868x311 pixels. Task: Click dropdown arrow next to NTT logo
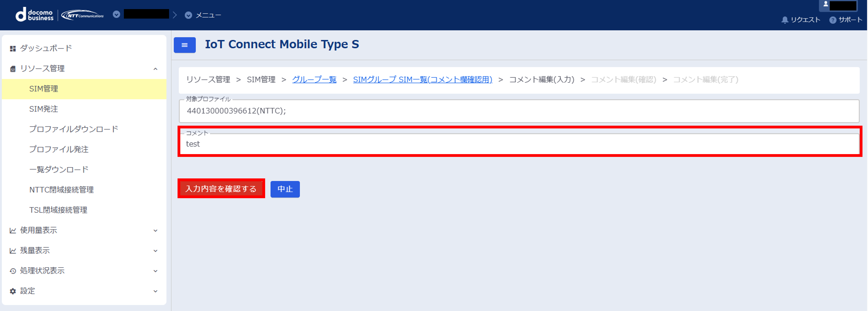(x=116, y=14)
